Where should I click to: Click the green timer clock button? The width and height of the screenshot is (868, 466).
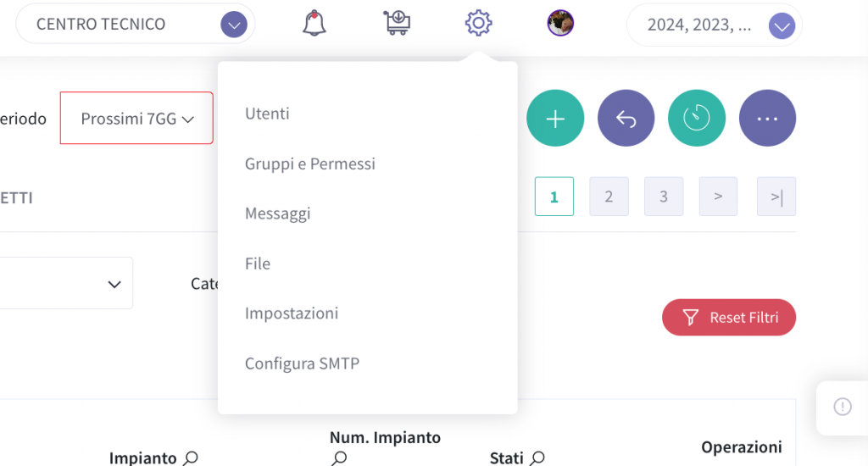click(697, 118)
